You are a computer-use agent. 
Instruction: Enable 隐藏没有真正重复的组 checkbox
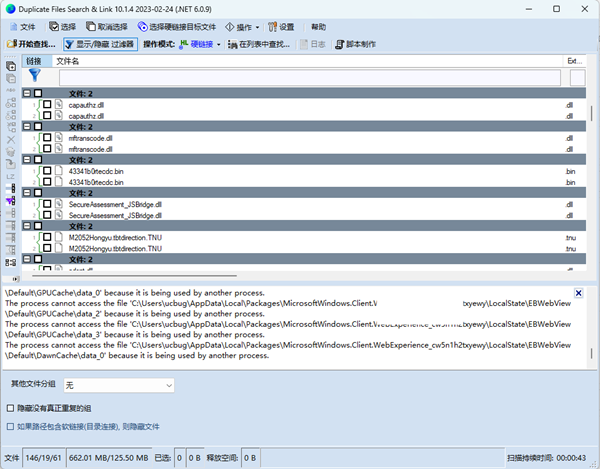coord(10,409)
